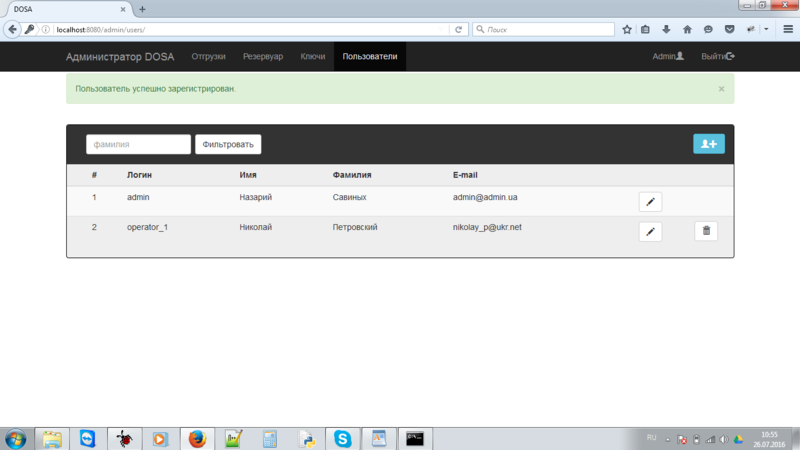The image size is (800, 450).
Task: Delete operator_1 user with trash icon
Action: coord(706,231)
